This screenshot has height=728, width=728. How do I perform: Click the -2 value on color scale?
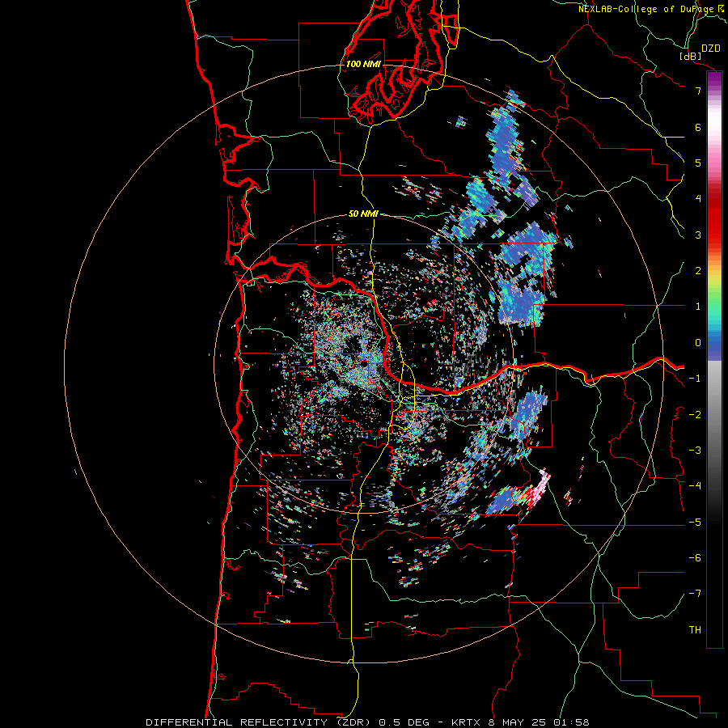pyautogui.click(x=695, y=415)
